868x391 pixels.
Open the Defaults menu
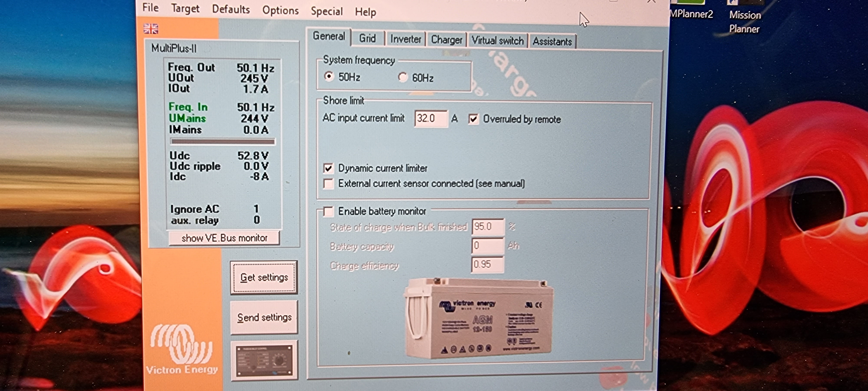click(x=231, y=9)
